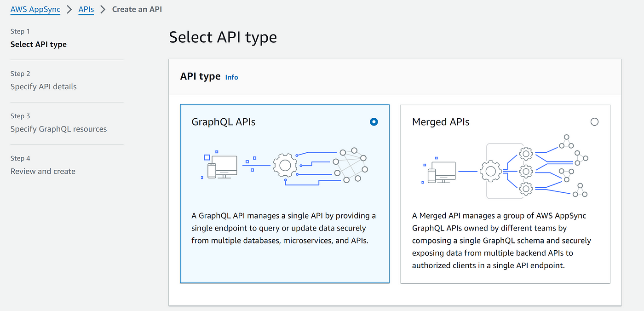Click the Merged API description paragraph
The height and width of the screenshot is (311, 644).
(x=501, y=241)
